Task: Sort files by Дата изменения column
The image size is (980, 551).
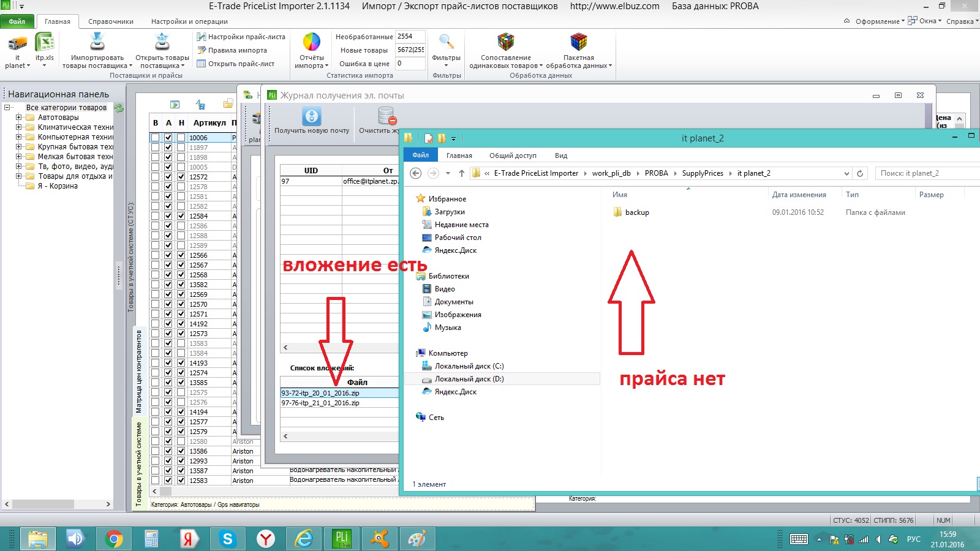Action: (x=799, y=195)
